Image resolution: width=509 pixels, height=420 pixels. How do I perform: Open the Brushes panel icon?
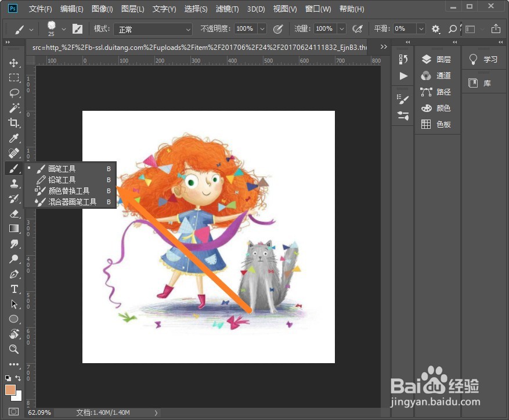[x=403, y=115]
